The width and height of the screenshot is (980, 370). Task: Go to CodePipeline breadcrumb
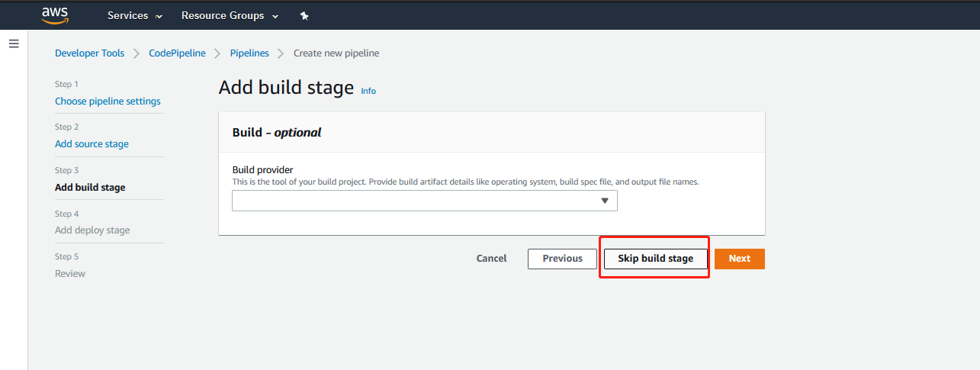(x=177, y=53)
